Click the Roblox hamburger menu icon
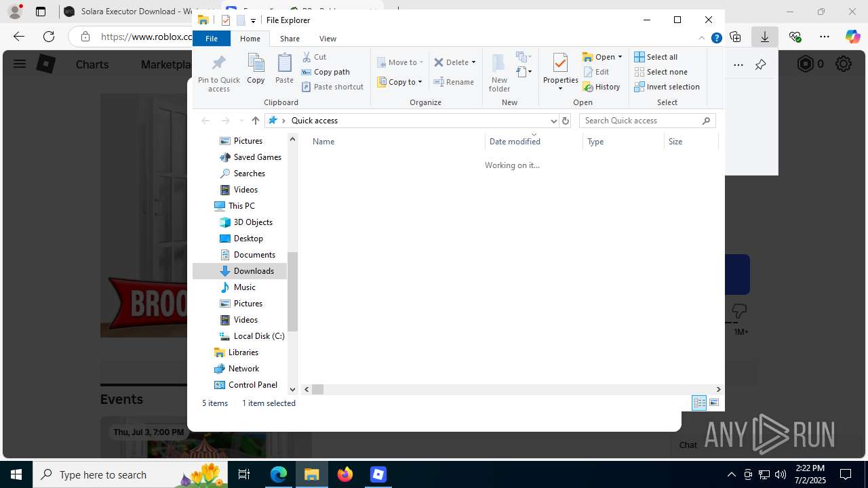Viewport: 868px width, 488px height. (x=20, y=64)
